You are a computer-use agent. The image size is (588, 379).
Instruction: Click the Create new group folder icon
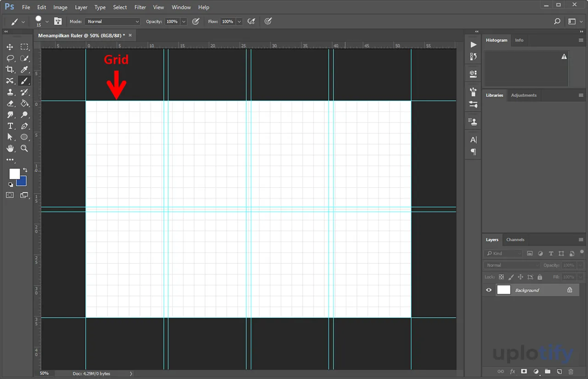click(x=548, y=371)
